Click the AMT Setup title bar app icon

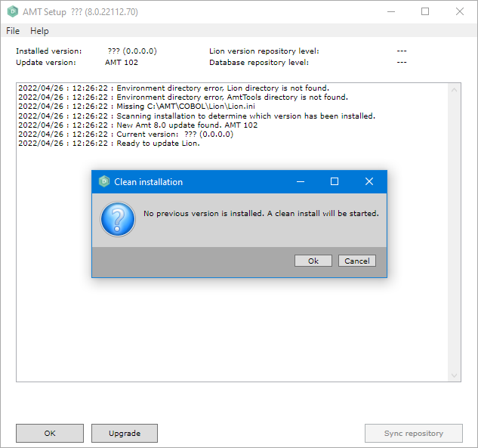(13, 11)
